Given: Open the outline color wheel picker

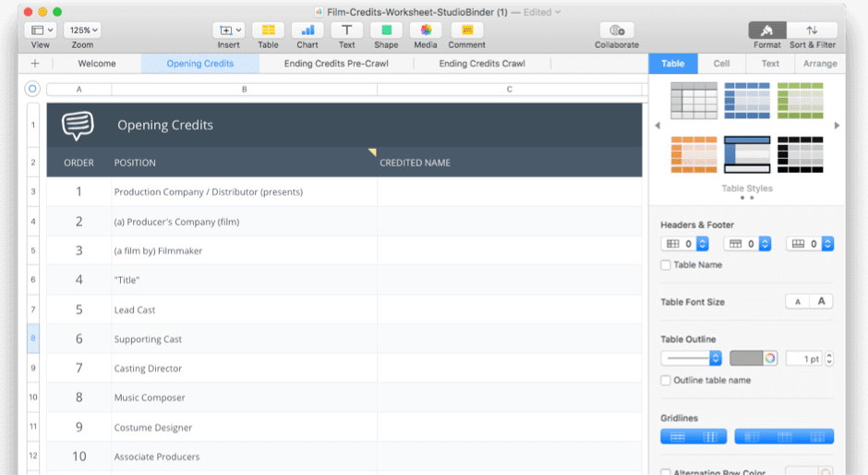Looking at the screenshot, I should 770,359.
